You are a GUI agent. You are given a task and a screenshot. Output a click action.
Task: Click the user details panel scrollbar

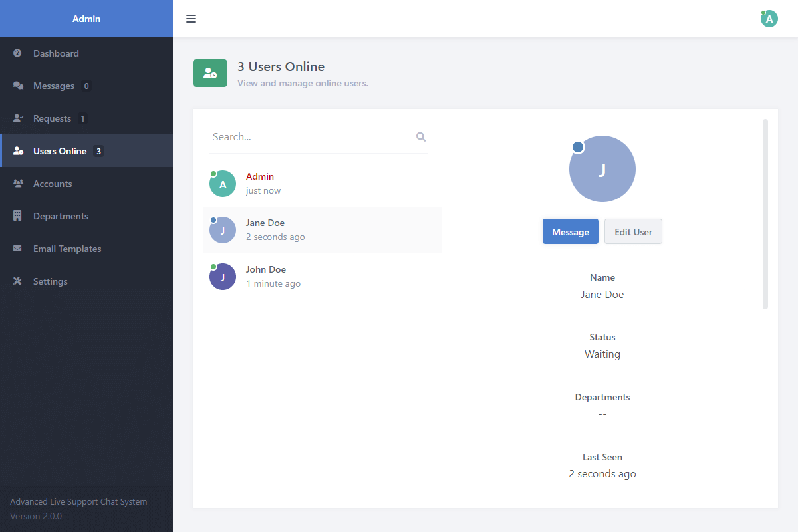pos(765,214)
